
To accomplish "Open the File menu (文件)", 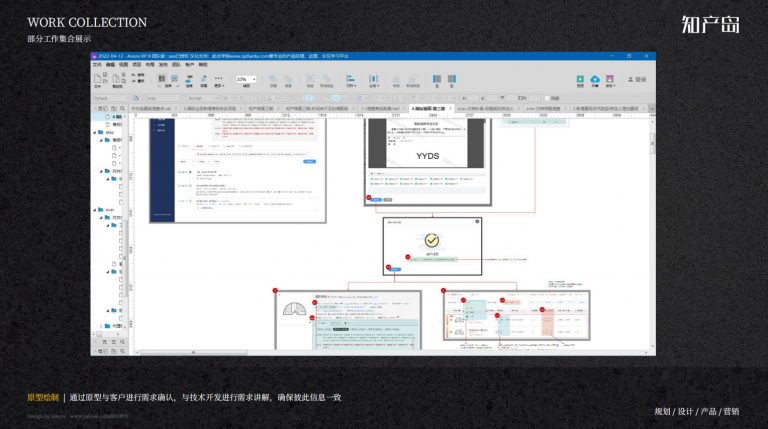I will click(x=97, y=65).
